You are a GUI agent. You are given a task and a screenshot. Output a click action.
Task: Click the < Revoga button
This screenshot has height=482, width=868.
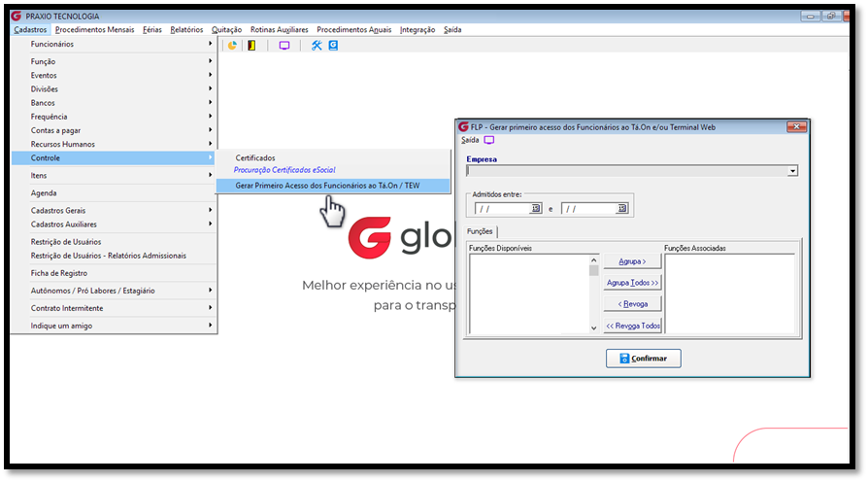pyautogui.click(x=632, y=304)
